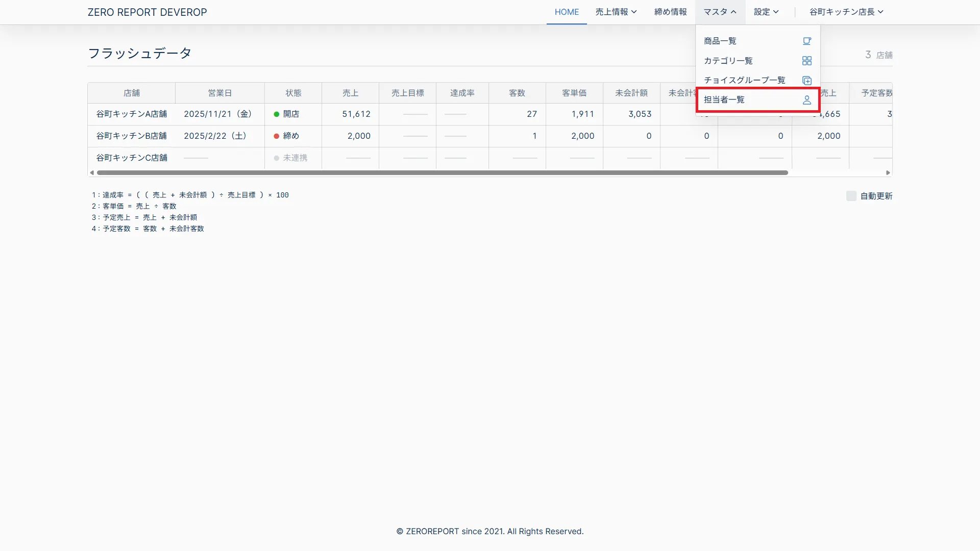
Task: Click green open status dot for A店舗
Action: click(x=277, y=114)
